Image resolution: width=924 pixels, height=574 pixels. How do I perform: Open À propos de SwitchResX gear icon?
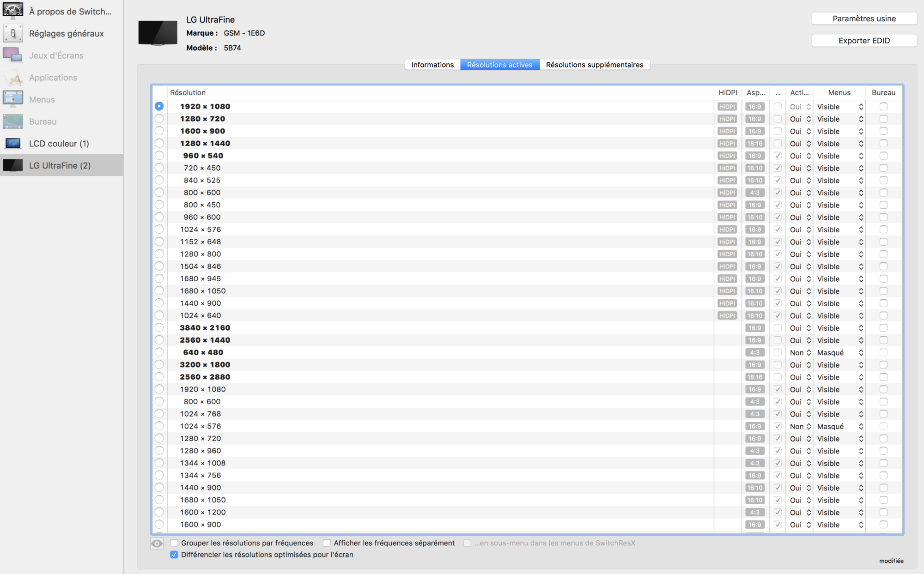click(13, 10)
